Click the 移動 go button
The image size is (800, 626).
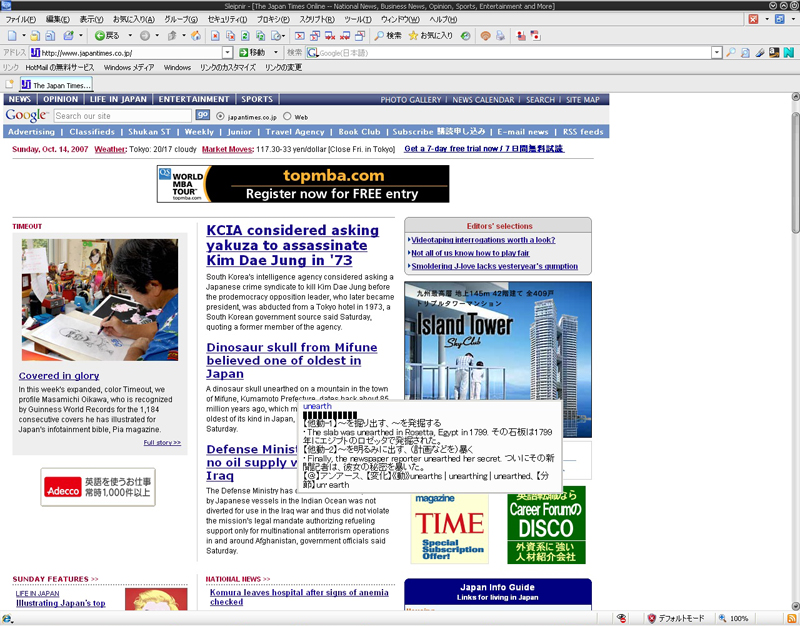pyautogui.click(x=253, y=53)
